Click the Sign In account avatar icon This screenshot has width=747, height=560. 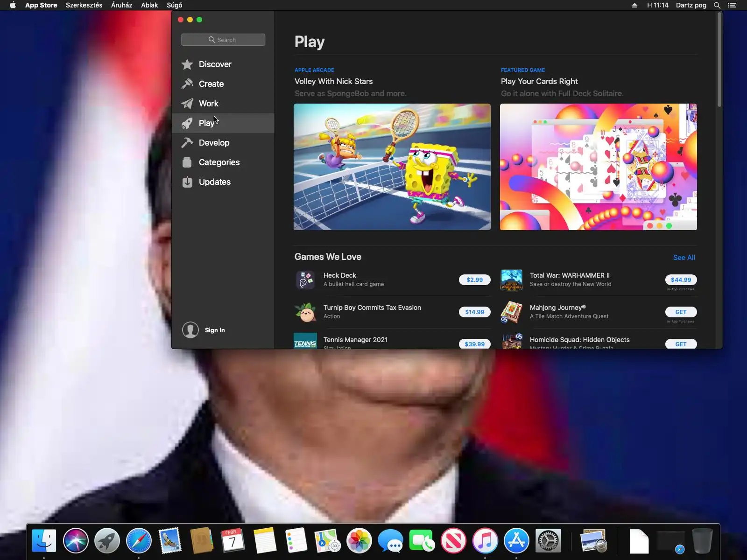(190, 330)
